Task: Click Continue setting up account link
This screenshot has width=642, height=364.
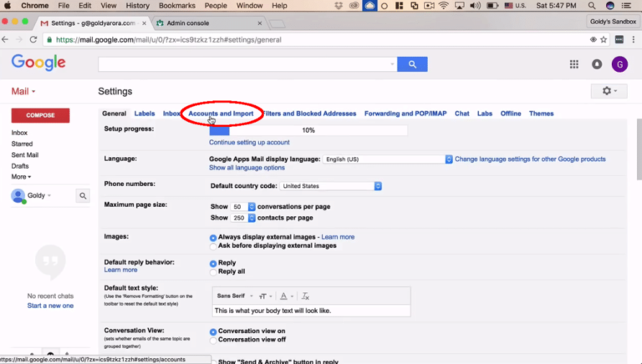Action: (x=249, y=142)
